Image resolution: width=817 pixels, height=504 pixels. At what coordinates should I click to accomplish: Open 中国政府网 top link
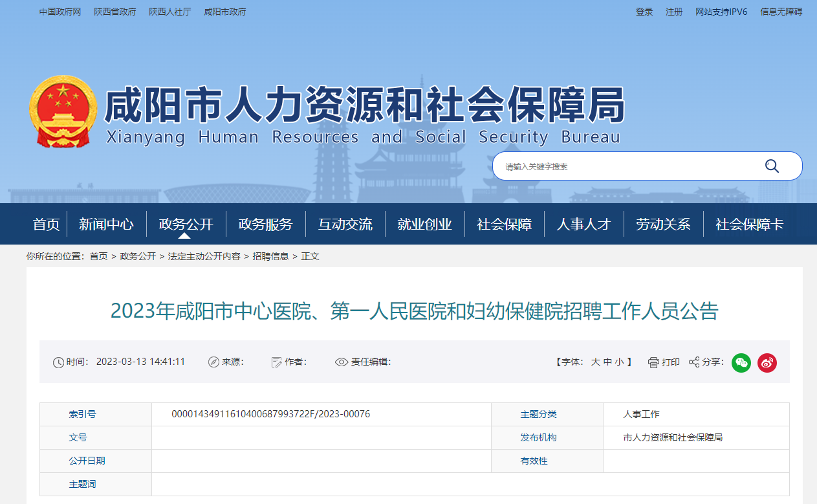[x=60, y=12]
